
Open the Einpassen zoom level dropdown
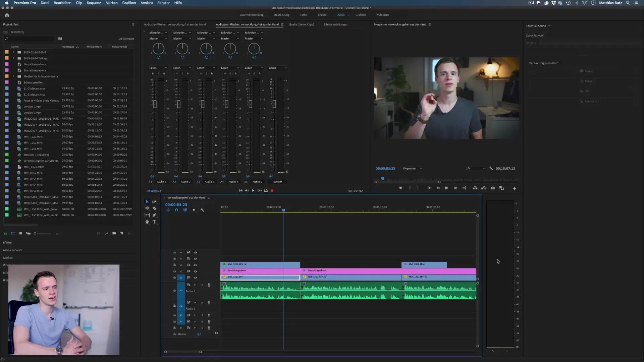click(x=413, y=169)
